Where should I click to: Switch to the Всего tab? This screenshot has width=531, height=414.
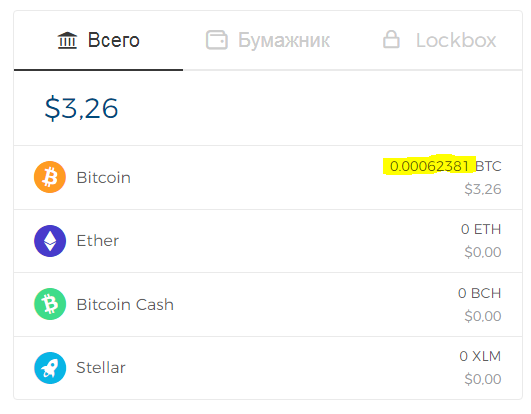[99, 40]
